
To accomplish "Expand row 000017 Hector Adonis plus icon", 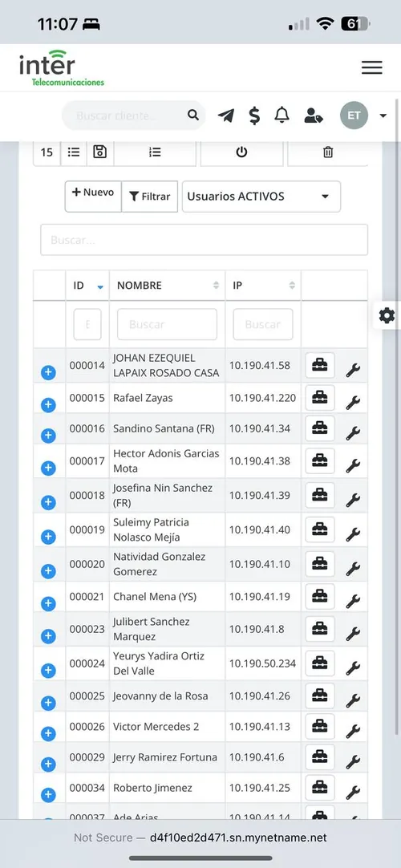I will coord(48,468).
